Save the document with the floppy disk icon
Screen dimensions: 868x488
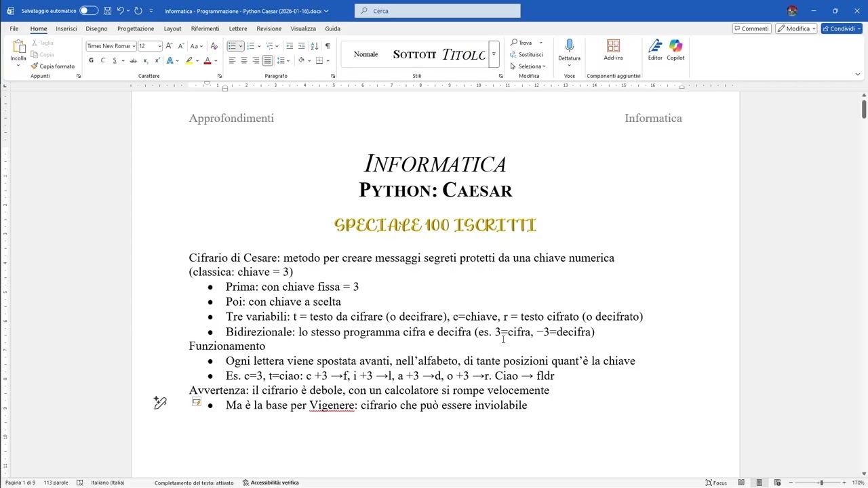coord(107,11)
